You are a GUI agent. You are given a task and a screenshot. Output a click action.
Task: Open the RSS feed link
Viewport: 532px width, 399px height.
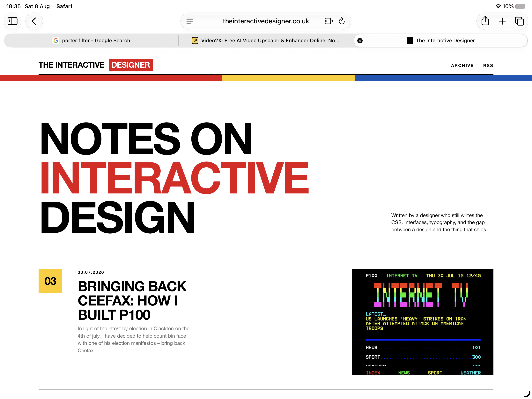click(488, 65)
